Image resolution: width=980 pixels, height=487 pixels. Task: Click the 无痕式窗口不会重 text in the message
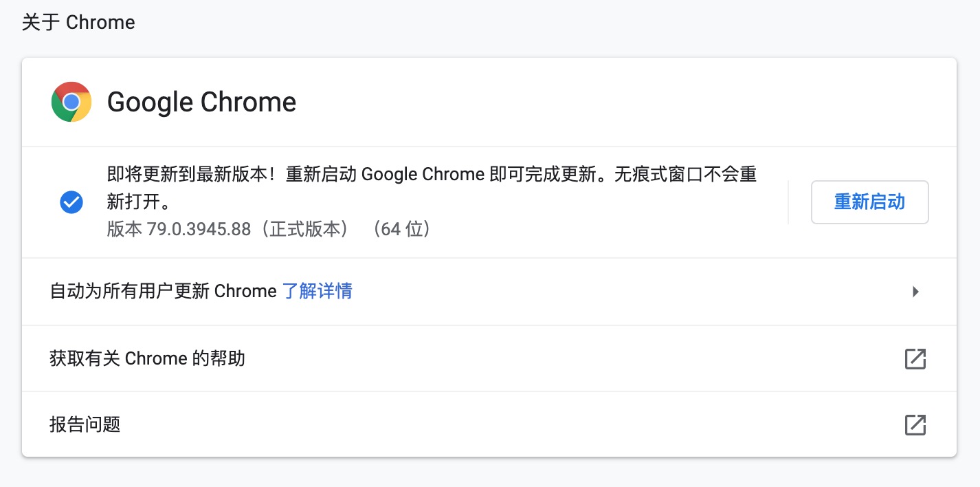click(686, 174)
